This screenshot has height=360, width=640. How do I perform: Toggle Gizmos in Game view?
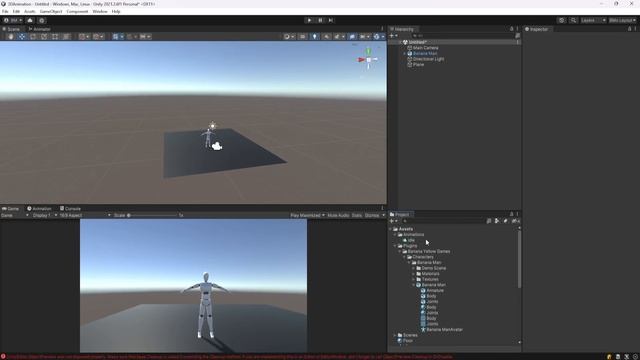pos(372,215)
